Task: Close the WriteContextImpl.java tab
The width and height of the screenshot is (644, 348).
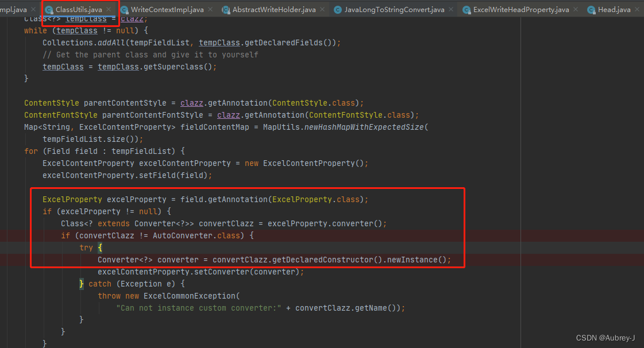Action: tap(209, 9)
